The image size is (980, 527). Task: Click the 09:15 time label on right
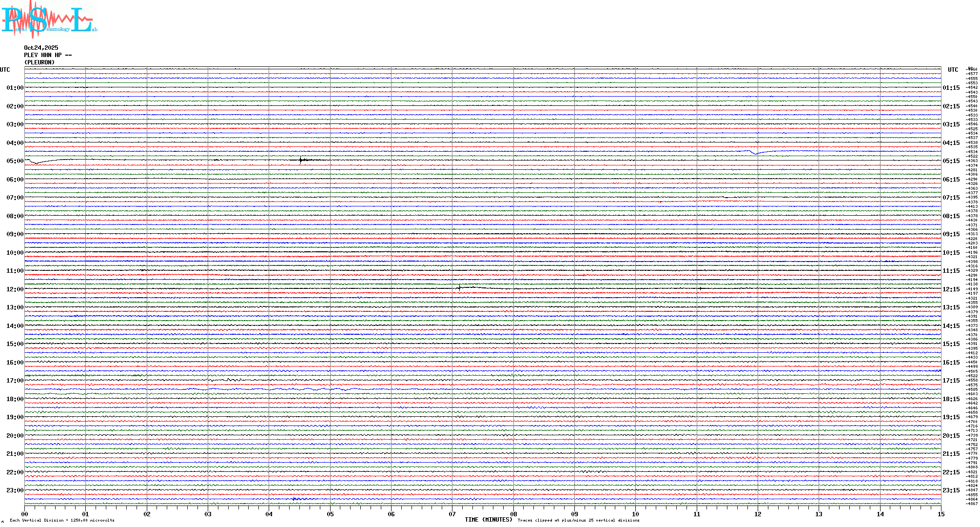[951, 234]
